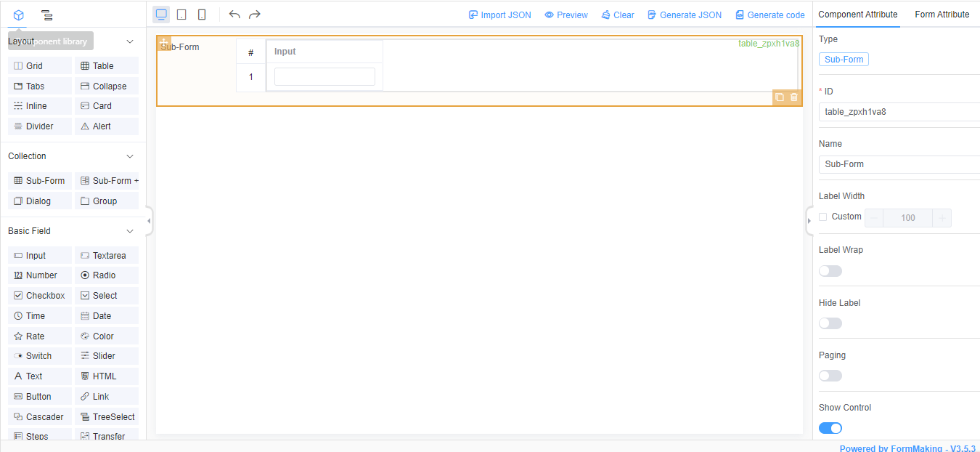Add a Radio field component
The height and width of the screenshot is (452, 980).
tap(107, 275)
